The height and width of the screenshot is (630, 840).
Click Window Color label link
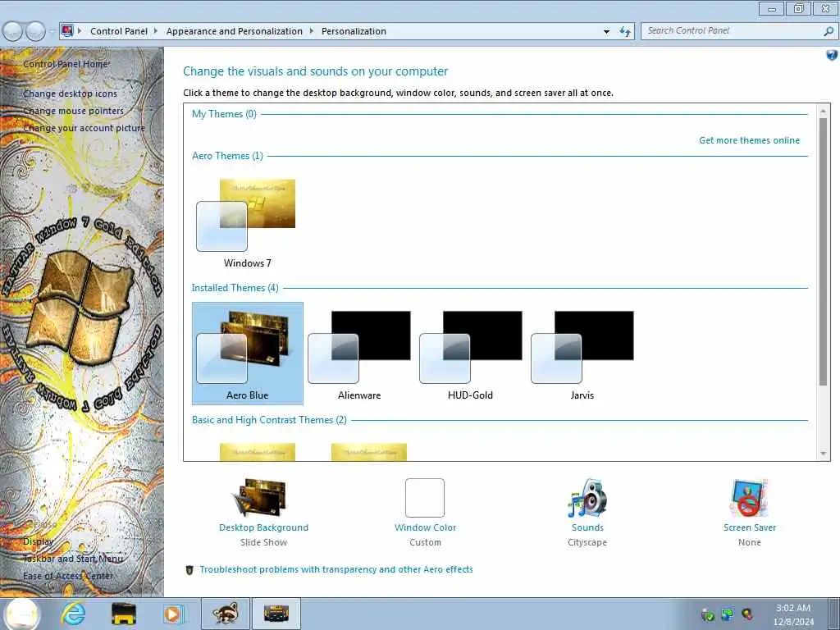pos(425,527)
